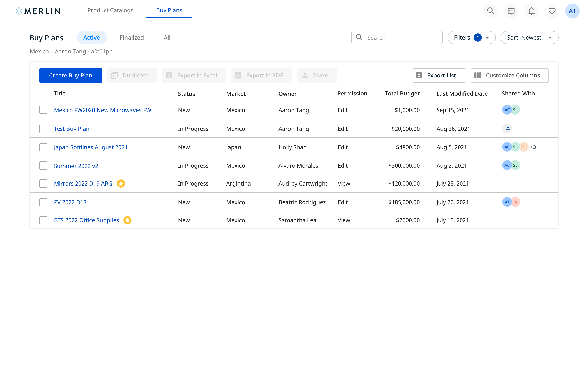Open the Test Buy Plan link
Viewport: 588px width, 367px height.
point(71,129)
